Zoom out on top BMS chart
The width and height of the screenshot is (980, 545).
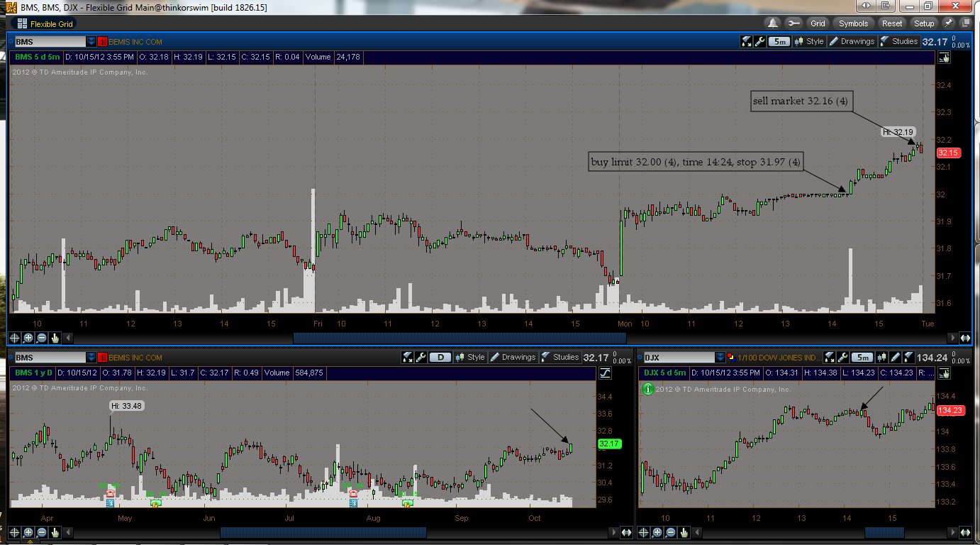point(42,338)
